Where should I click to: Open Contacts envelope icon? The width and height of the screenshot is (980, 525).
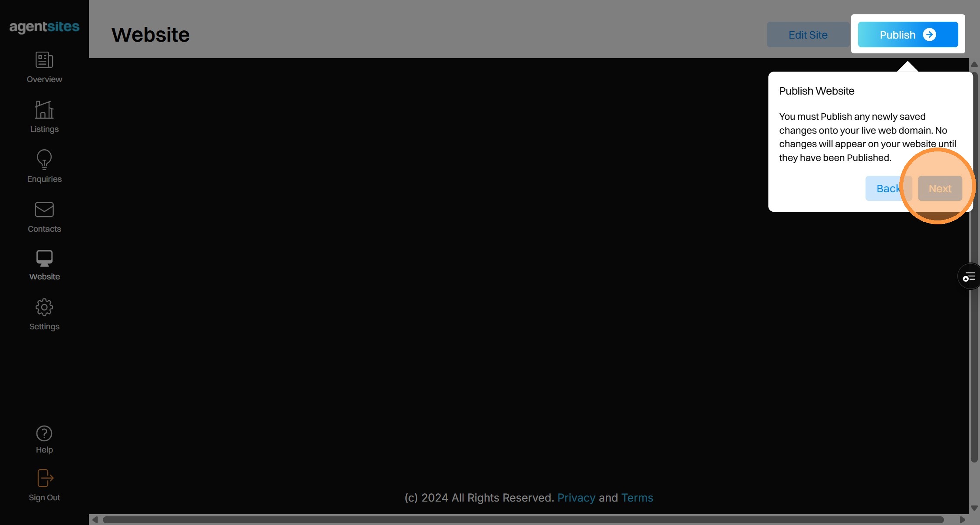click(44, 210)
